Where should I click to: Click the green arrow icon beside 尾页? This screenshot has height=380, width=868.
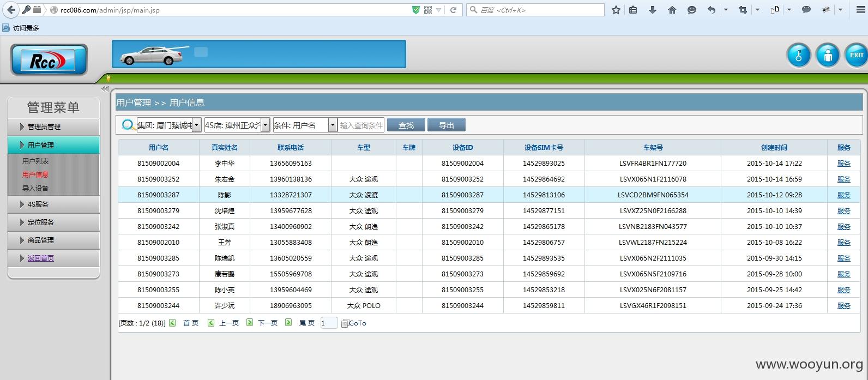288,323
